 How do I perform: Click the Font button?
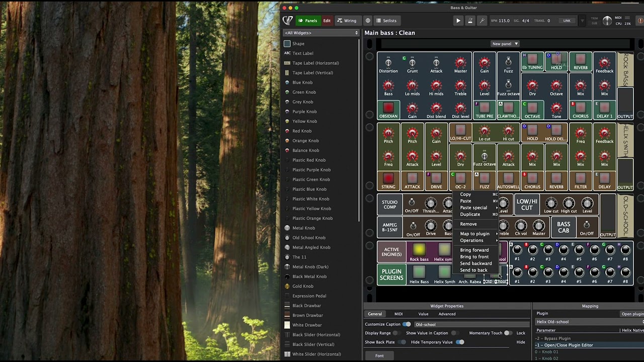click(379, 355)
